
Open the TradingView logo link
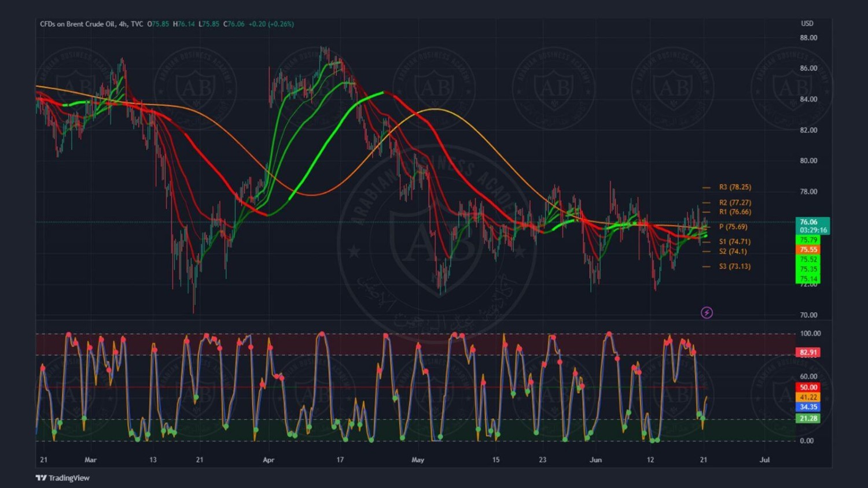point(62,478)
